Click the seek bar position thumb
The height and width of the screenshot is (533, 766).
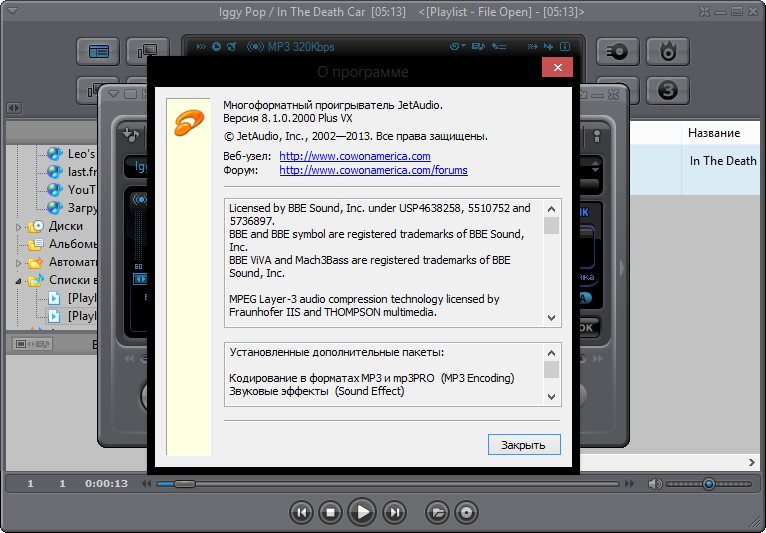tap(184, 484)
